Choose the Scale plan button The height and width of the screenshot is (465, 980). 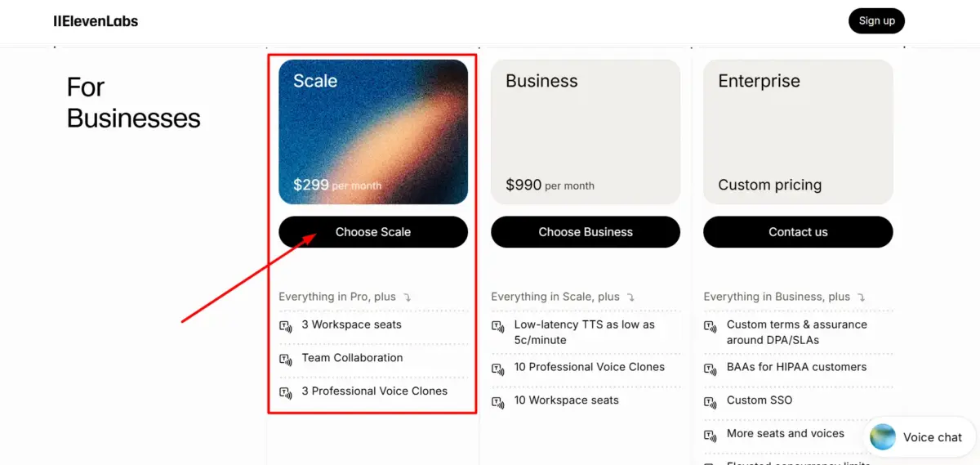[373, 232]
